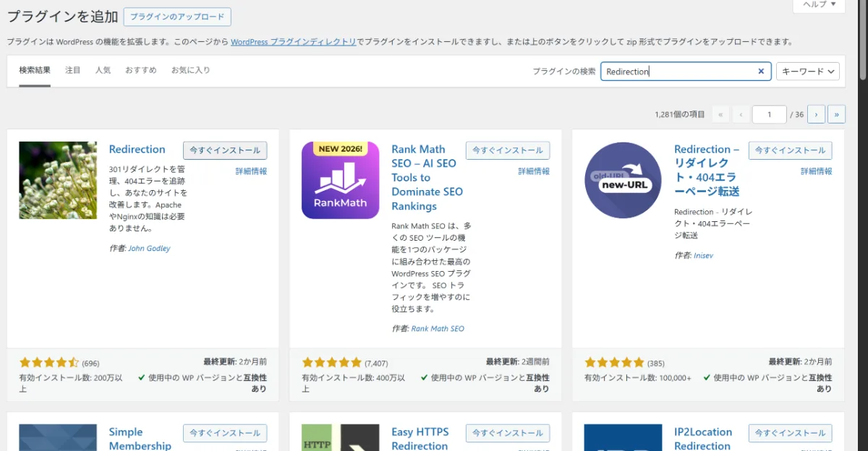
Task: Open IP2Location Redirection title link
Action: click(703, 439)
